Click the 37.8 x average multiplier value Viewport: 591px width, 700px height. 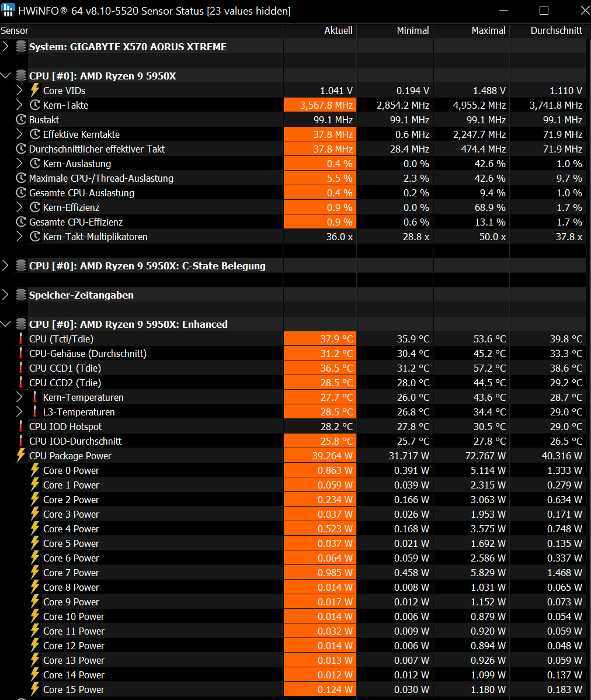click(x=569, y=237)
